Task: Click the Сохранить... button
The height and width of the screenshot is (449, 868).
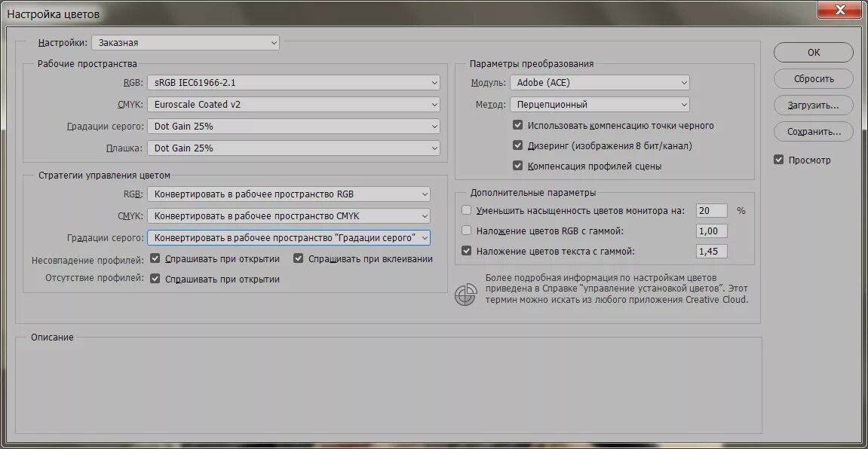Action: coord(813,132)
